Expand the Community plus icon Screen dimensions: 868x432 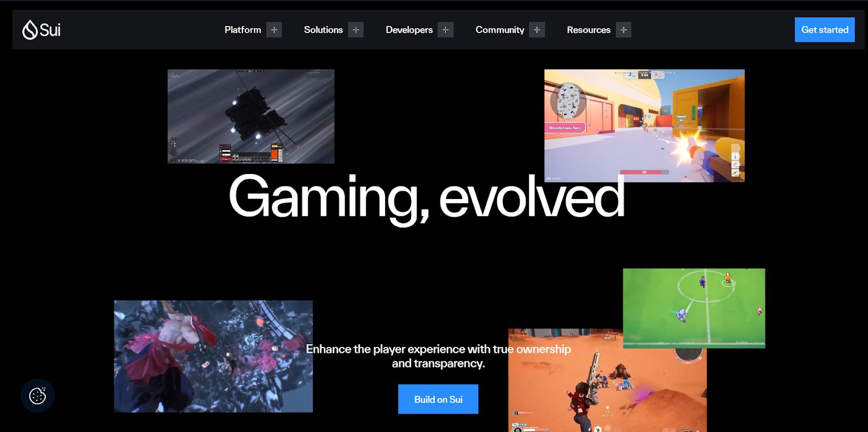(x=537, y=30)
